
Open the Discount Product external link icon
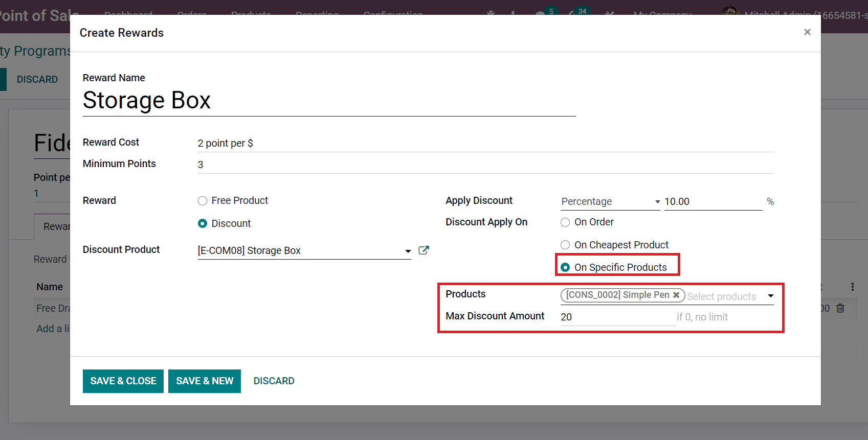(x=424, y=250)
